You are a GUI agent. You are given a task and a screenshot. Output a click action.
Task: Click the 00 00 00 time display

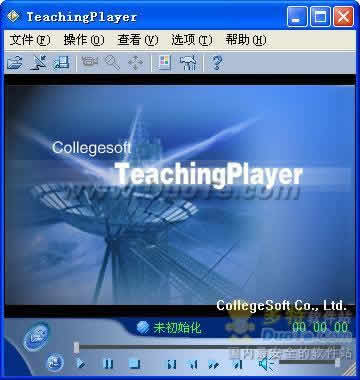point(320,327)
